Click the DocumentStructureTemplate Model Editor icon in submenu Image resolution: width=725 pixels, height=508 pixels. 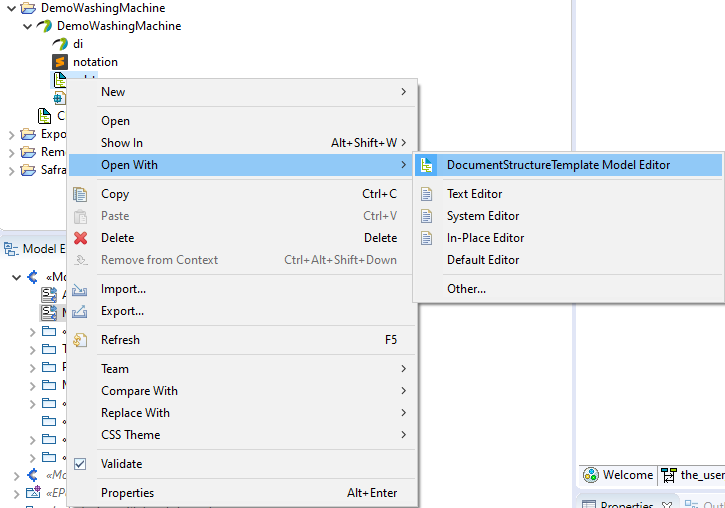[x=426, y=165]
